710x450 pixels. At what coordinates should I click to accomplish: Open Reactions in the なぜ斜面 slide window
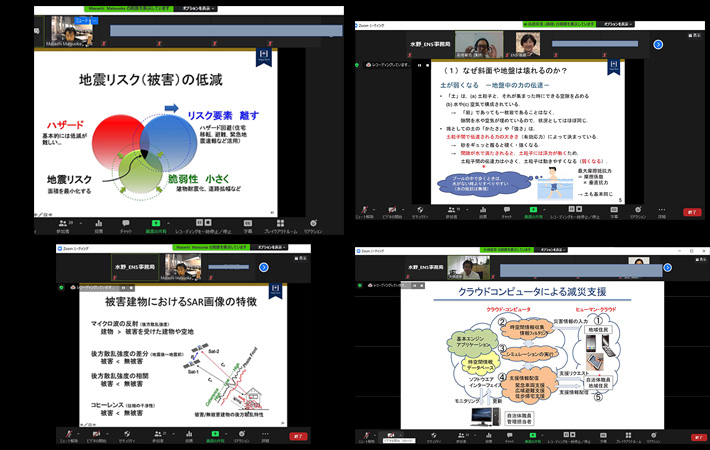638,212
